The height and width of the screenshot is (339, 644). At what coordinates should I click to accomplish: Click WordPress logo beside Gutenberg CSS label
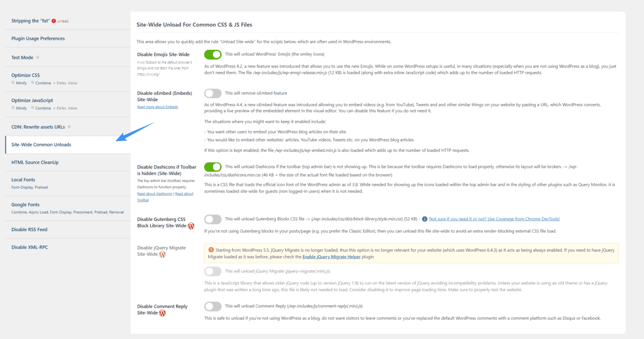tap(191, 226)
